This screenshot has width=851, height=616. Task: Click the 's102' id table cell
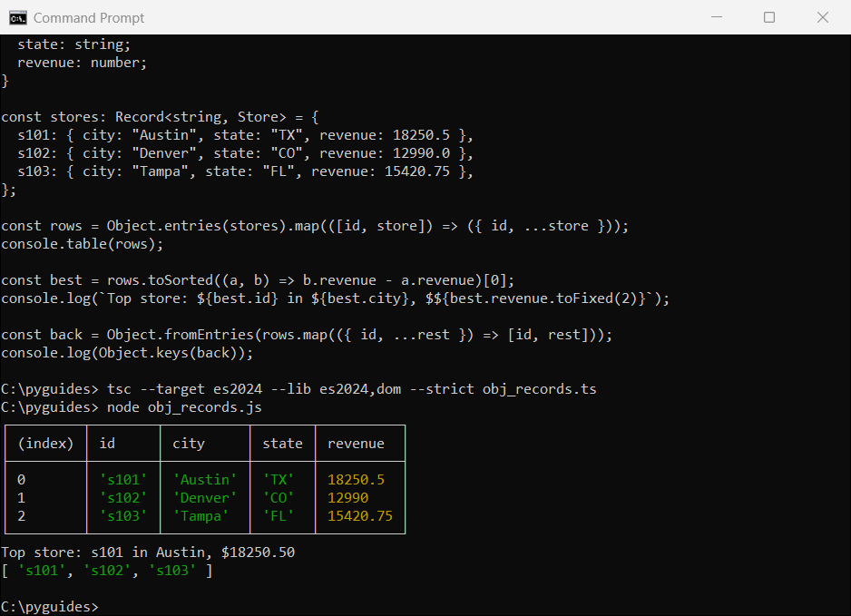(x=123, y=498)
